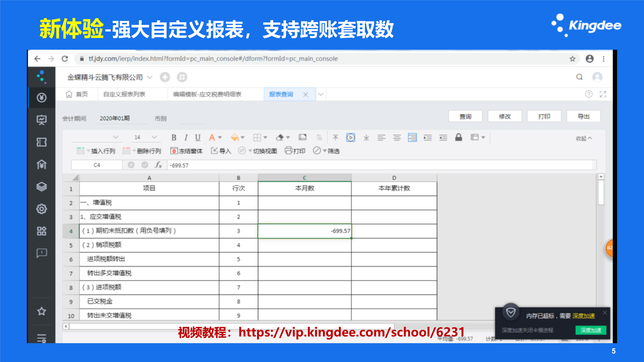Viewport: 644px width, 362px height.
Task: Click 导入 import button
Action: 221,151
